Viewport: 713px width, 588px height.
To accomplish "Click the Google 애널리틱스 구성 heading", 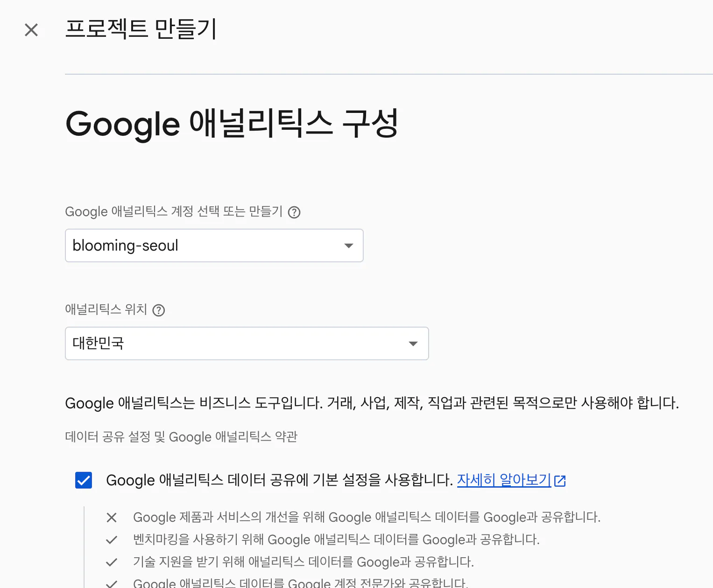I will pyautogui.click(x=232, y=124).
